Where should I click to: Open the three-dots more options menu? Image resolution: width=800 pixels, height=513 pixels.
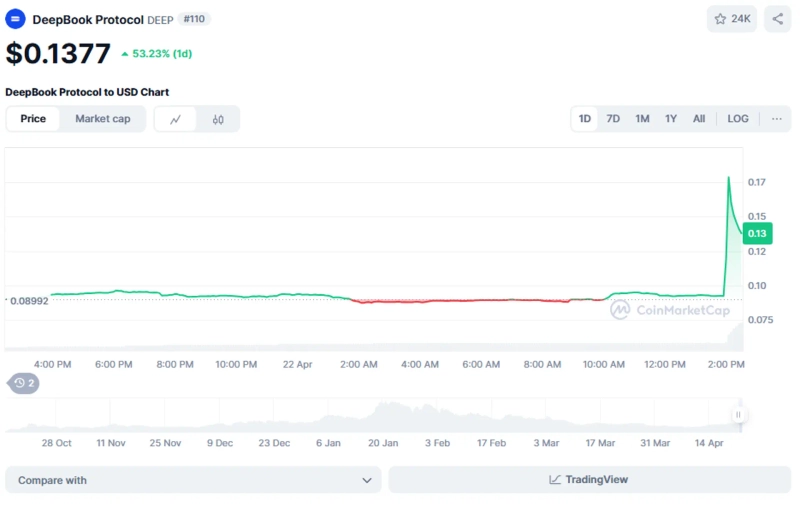click(x=776, y=118)
